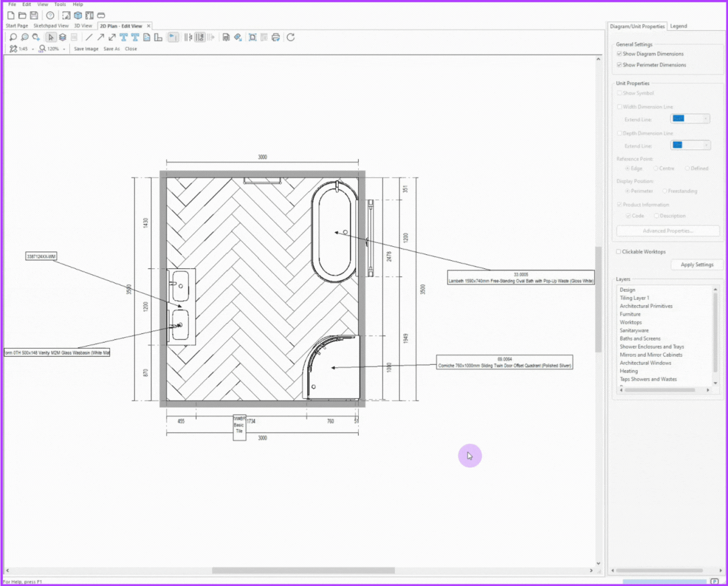This screenshot has height=586, width=728.
Task: Enable Clickable Worktops checkbox
Action: coord(619,252)
